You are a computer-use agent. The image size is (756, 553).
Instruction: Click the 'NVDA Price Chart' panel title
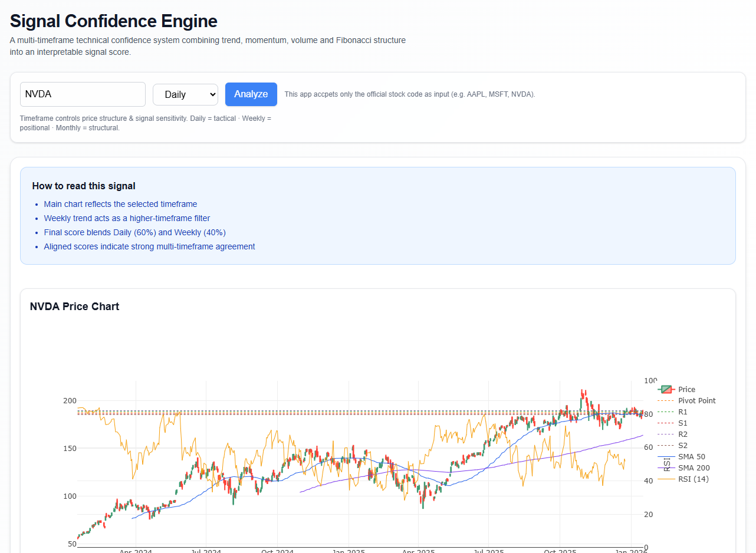(x=74, y=307)
